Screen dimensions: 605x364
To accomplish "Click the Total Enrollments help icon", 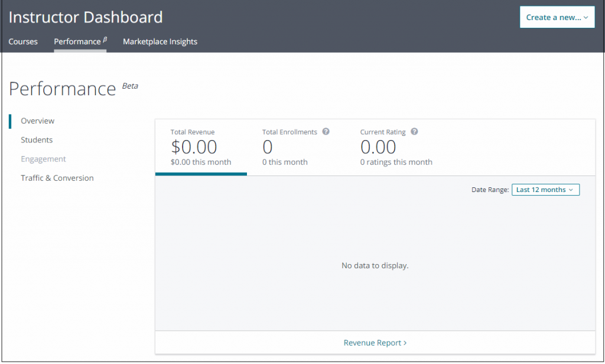I will pos(326,132).
